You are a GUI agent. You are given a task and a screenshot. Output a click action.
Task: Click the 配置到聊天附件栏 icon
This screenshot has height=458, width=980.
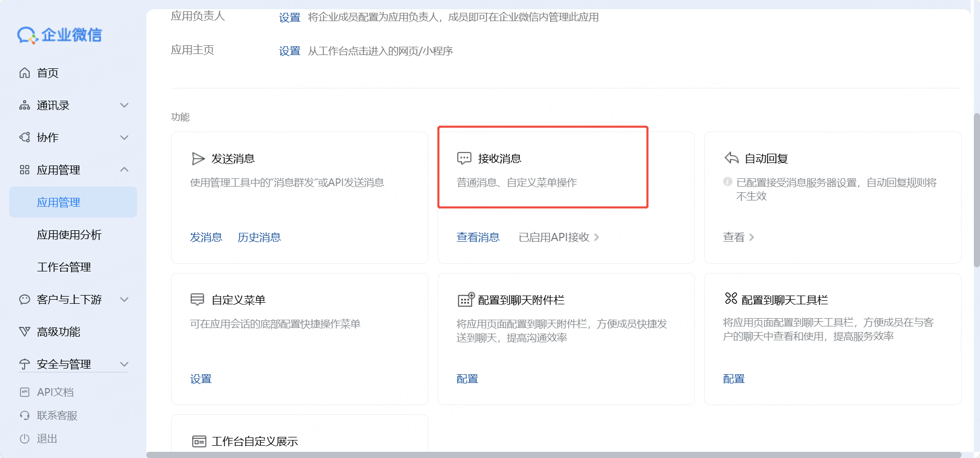pyautogui.click(x=465, y=299)
